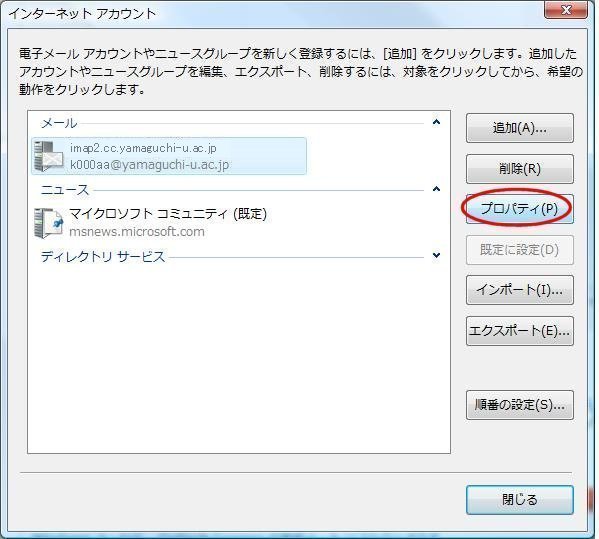599x539 pixels.
Task: Click the ニュース section header label
Action: [x=65, y=190]
